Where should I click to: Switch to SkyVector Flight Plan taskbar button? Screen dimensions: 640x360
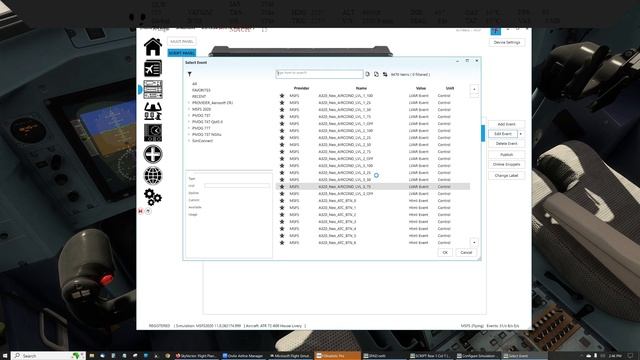pos(197,356)
